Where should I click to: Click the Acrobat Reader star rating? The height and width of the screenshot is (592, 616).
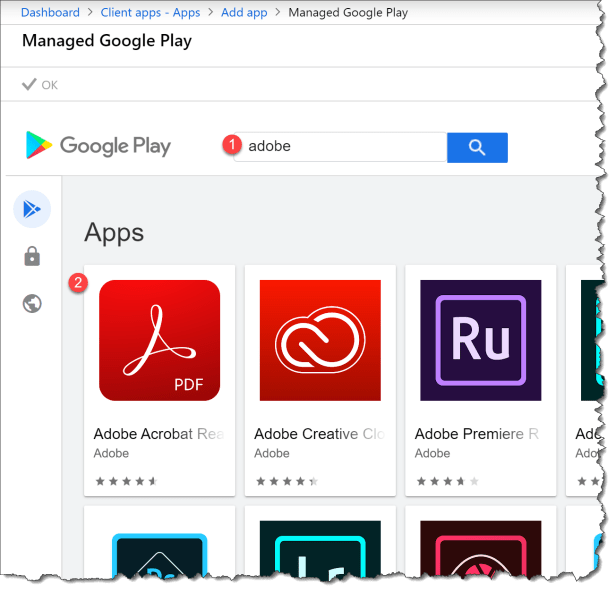pyautogui.click(x=126, y=481)
